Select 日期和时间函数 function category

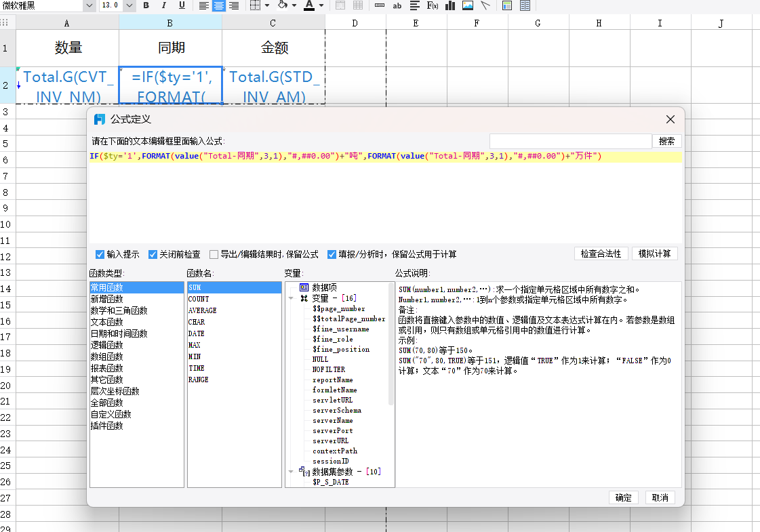[137, 334]
